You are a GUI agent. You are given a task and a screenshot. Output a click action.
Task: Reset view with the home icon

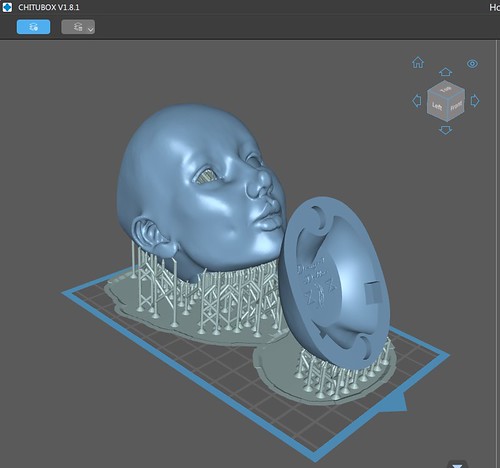[x=418, y=62]
